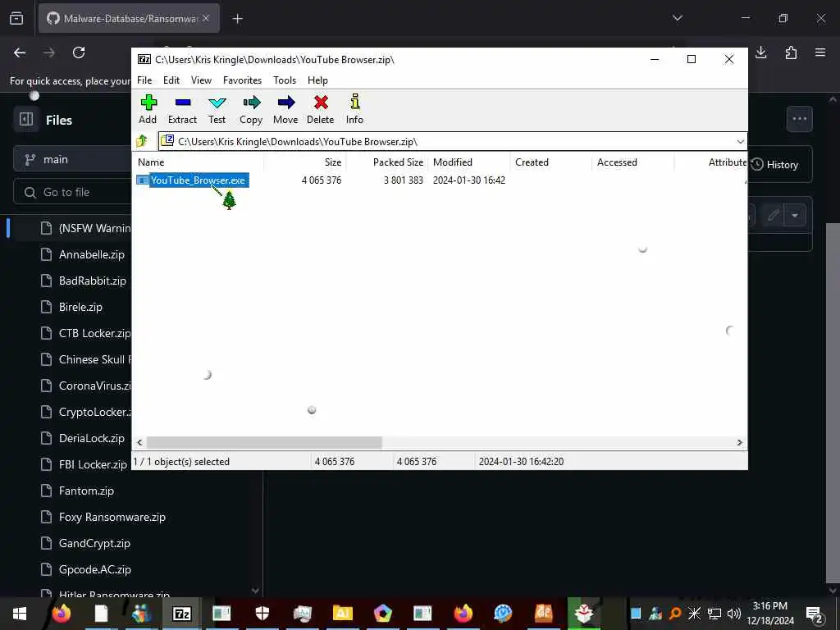Sort by the Accessed column header

point(633,162)
